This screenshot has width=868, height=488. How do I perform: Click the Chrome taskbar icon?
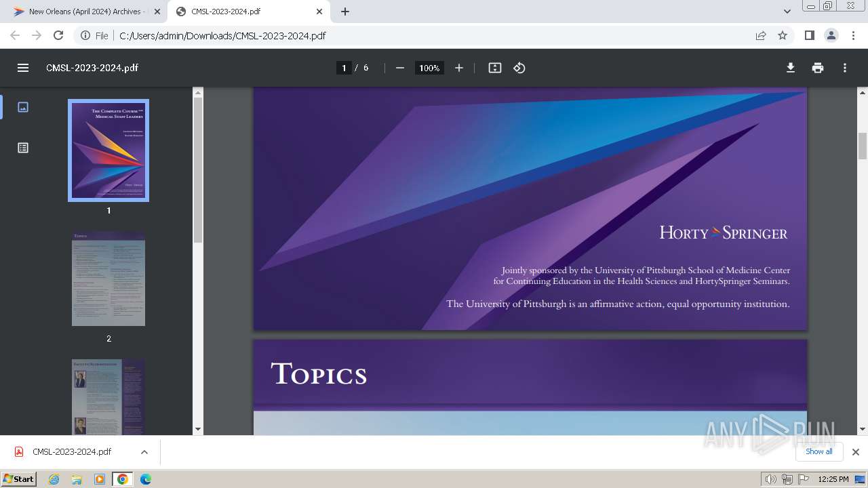click(x=123, y=479)
